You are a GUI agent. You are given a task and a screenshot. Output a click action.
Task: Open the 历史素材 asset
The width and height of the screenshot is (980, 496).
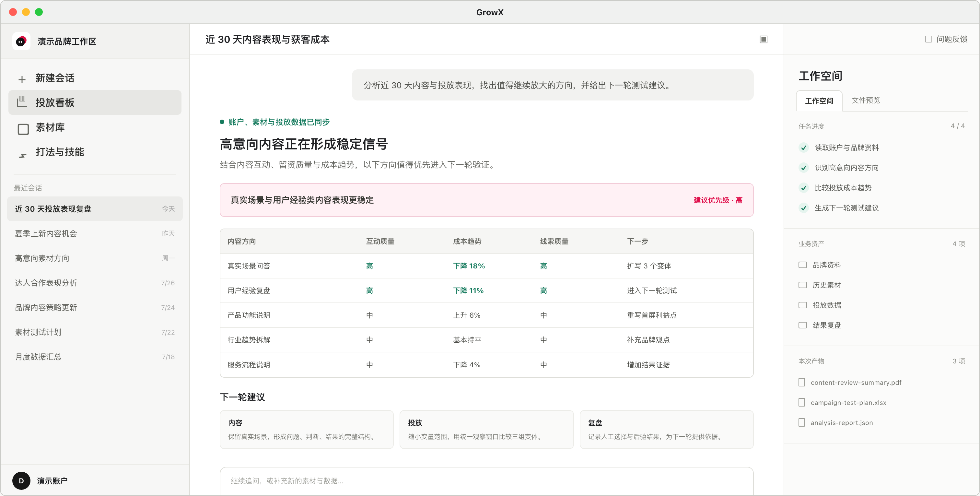[827, 285]
